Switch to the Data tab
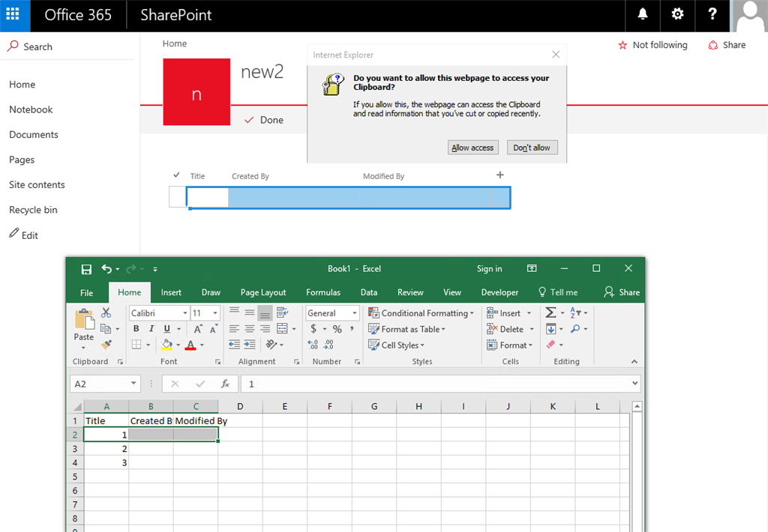This screenshot has height=532, width=768. (369, 292)
